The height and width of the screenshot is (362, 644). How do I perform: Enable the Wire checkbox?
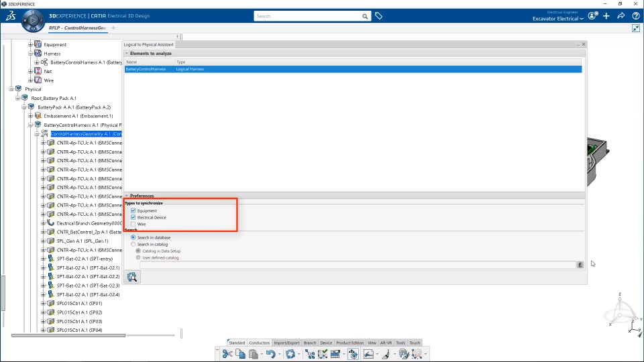pos(133,224)
